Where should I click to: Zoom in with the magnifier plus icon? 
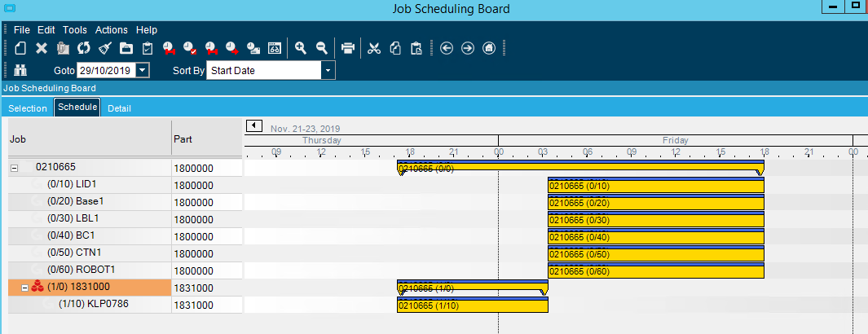[x=301, y=48]
